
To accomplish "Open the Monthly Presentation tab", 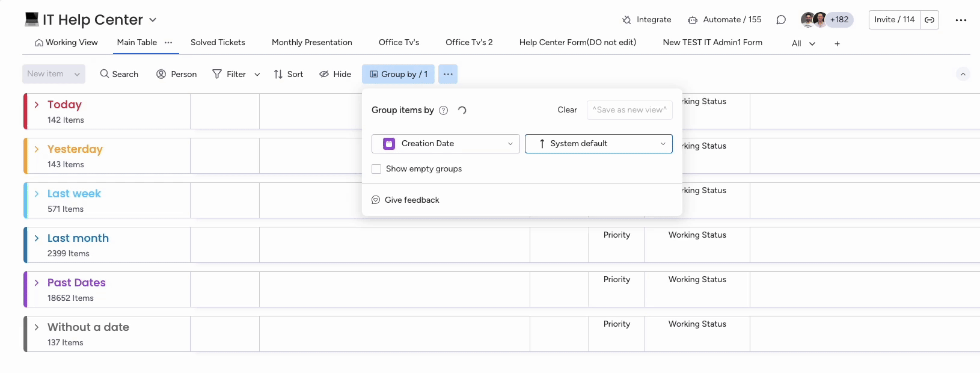I will 312,43.
